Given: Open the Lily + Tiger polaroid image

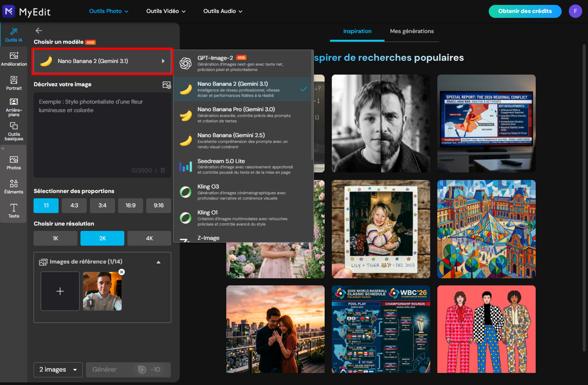Looking at the screenshot, I should pyautogui.click(x=381, y=229).
